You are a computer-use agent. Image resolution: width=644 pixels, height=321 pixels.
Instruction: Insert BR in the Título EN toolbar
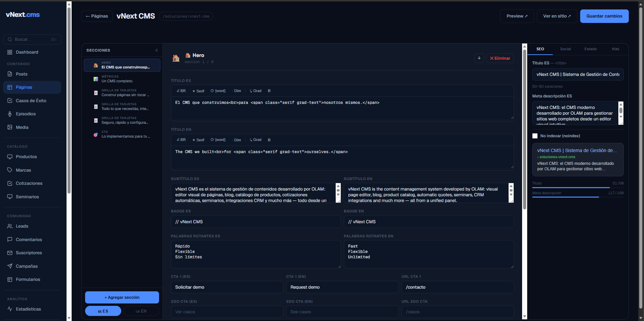(x=181, y=140)
